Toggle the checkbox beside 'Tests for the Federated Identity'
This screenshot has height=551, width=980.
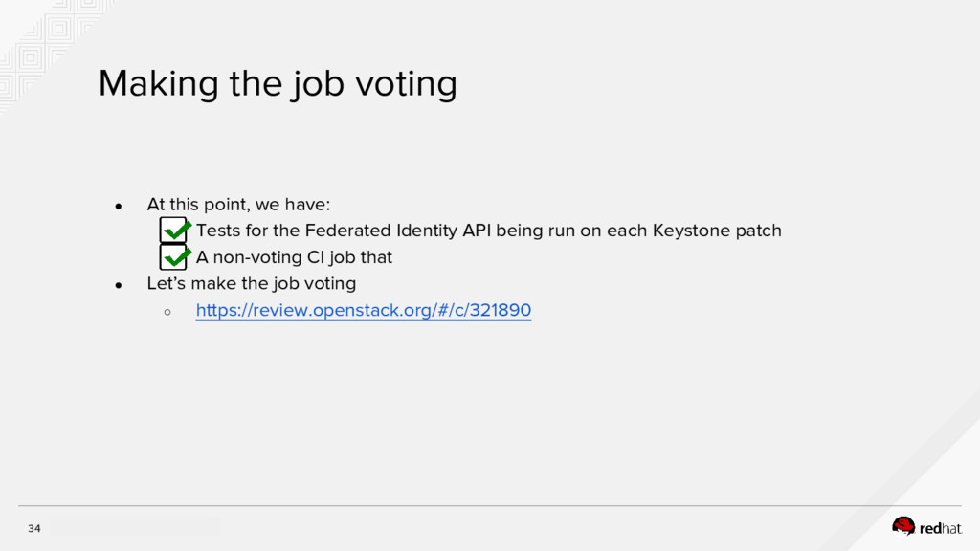tap(173, 231)
